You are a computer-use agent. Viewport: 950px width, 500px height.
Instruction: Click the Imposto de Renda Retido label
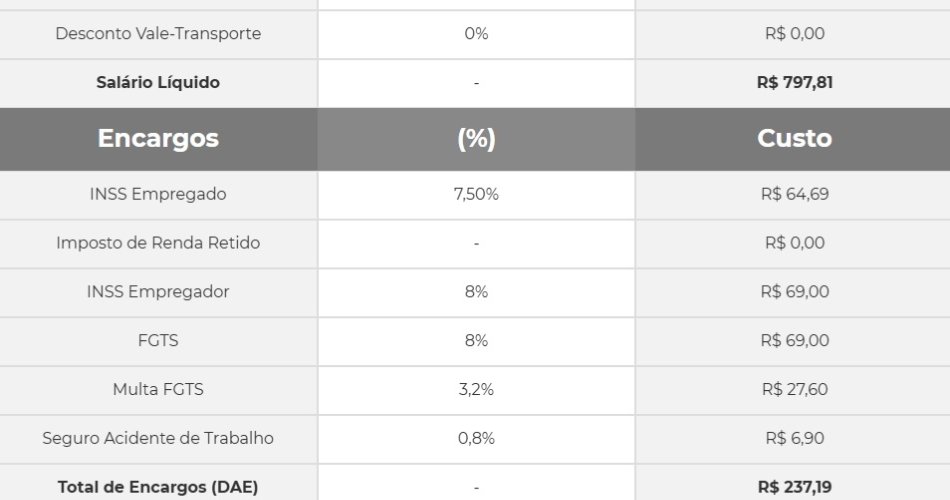158,243
